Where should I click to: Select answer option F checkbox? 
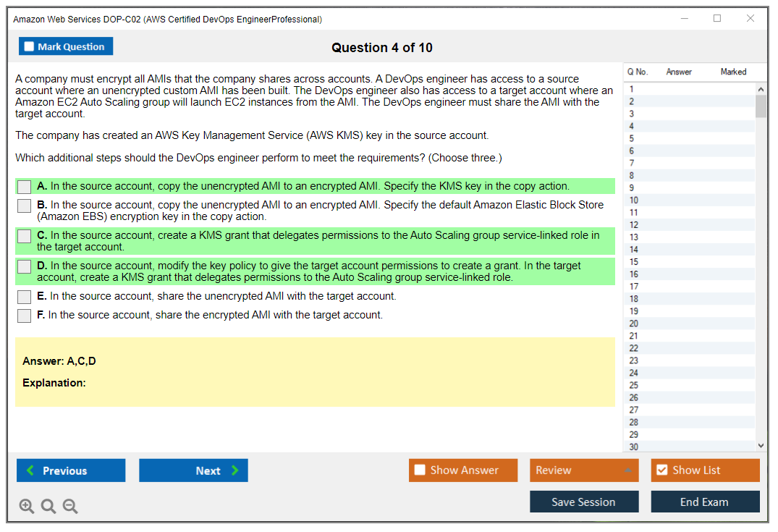pyautogui.click(x=25, y=316)
